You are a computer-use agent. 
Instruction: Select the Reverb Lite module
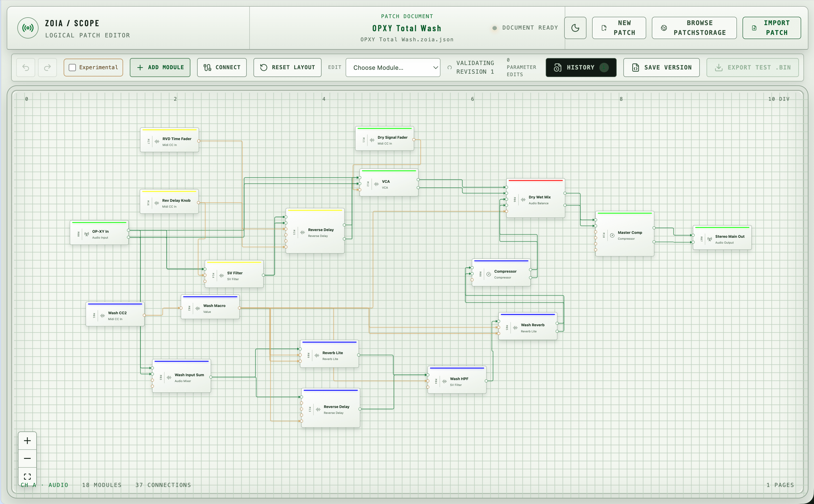click(329, 354)
